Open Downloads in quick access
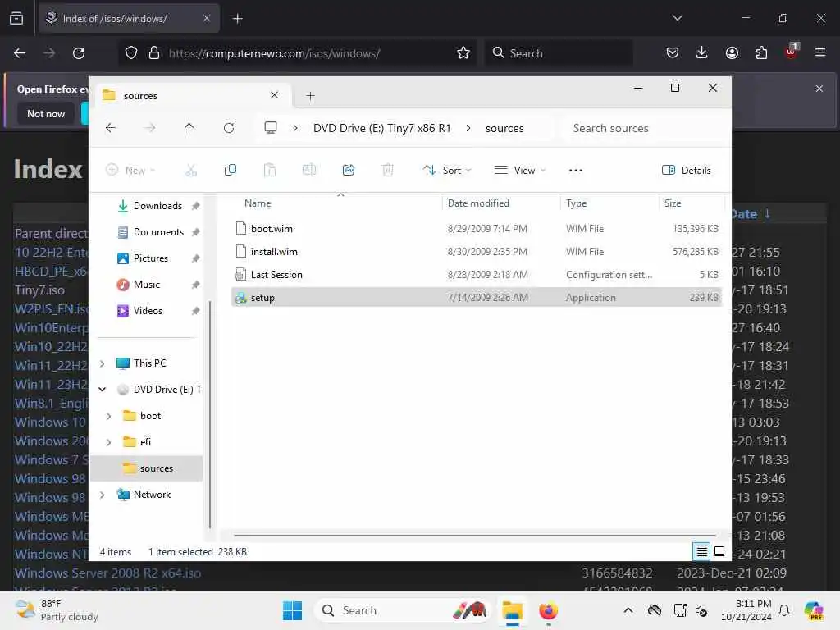This screenshot has width=840, height=630. pyautogui.click(x=157, y=206)
